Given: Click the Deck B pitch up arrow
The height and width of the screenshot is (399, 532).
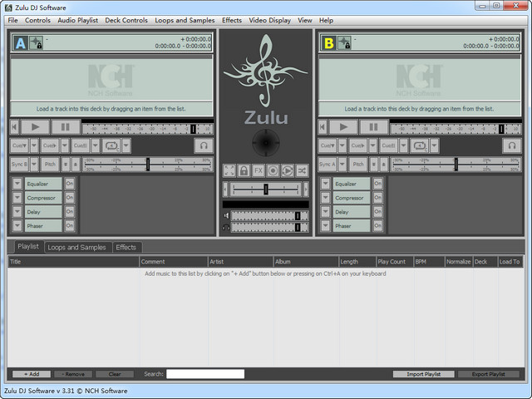Looking at the screenshot, I should coord(383,165).
